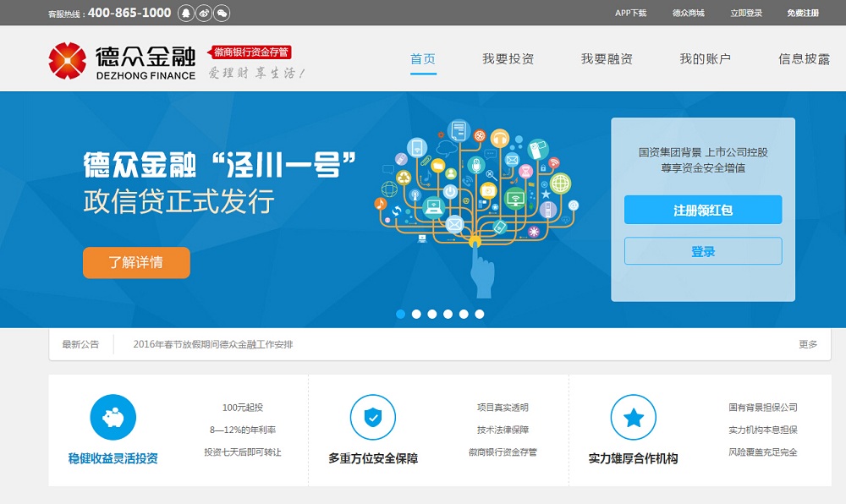Select the 首页 navigation tab
The image size is (846, 504).
(423, 58)
